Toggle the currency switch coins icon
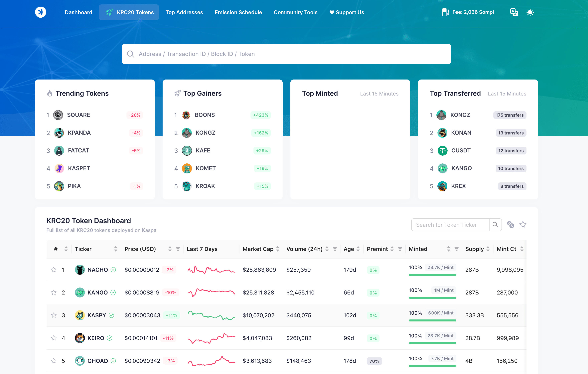Image resolution: width=588 pixels, height=374 pixels. 510,225
